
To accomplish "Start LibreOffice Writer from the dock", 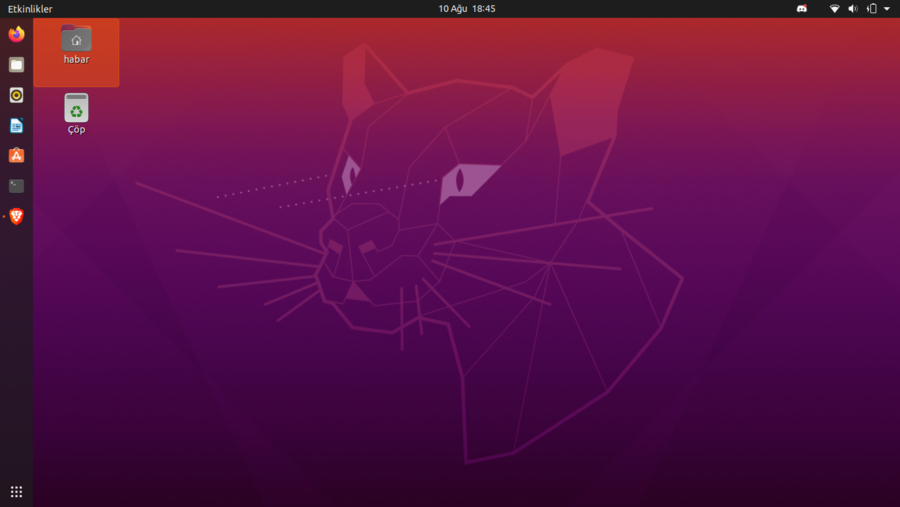I will 16,126.
